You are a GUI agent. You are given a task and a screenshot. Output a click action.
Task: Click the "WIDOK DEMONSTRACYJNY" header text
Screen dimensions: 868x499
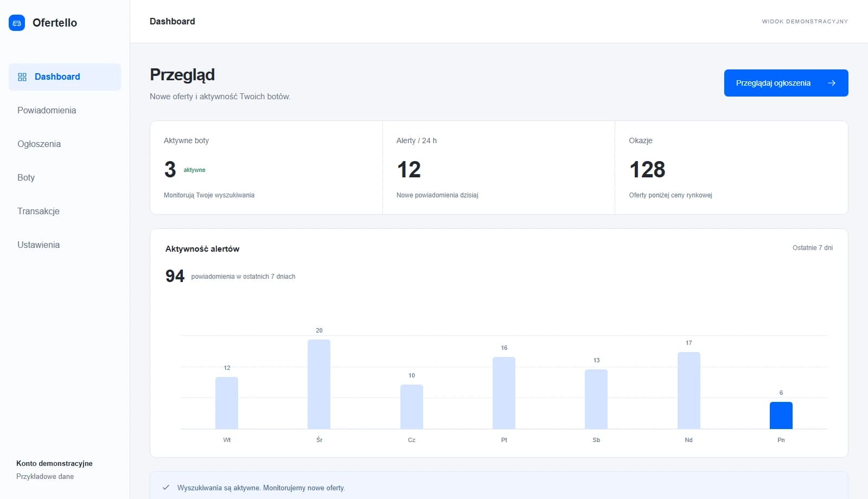coord(805,22)
